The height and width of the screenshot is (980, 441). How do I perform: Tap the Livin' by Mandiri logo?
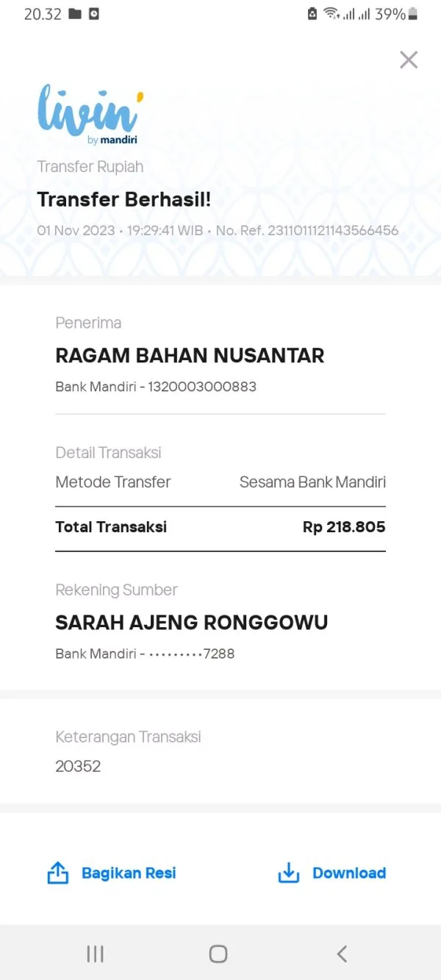tap(90, 115)
